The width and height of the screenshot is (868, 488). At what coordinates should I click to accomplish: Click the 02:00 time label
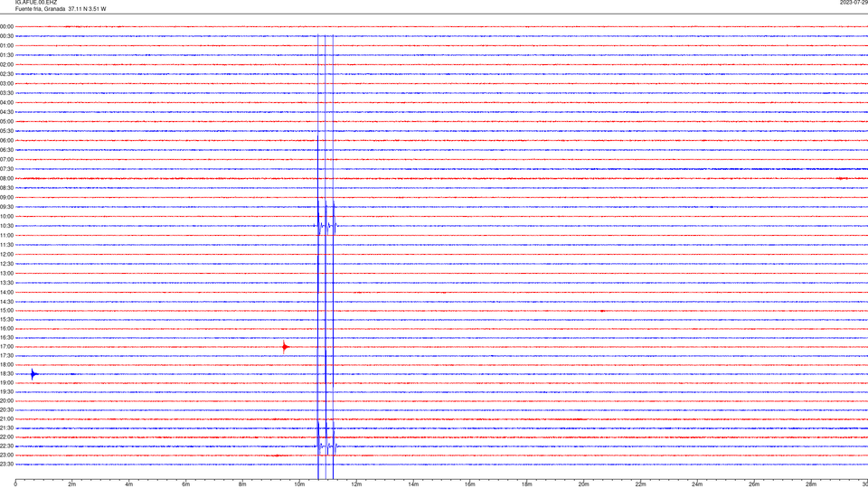(x=6, y=65)
